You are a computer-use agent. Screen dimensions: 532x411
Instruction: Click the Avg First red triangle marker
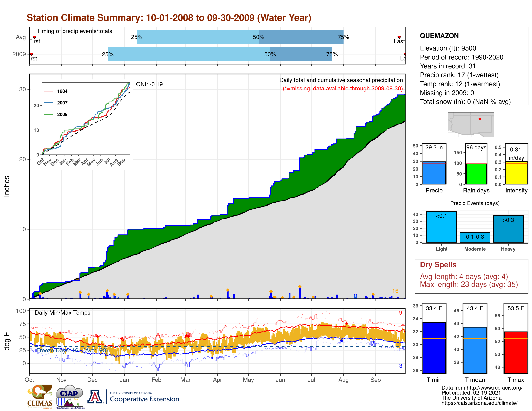35,37
